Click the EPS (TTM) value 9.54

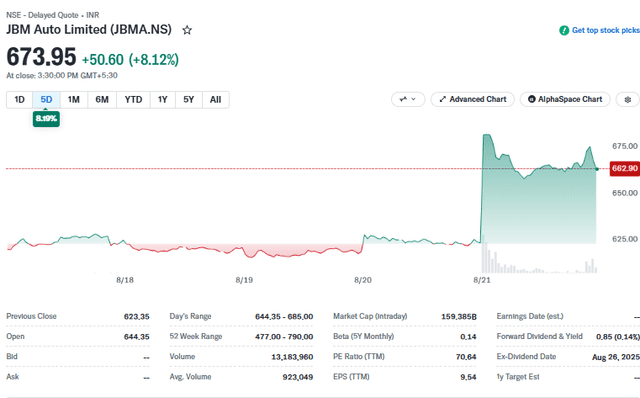[468, 377]
